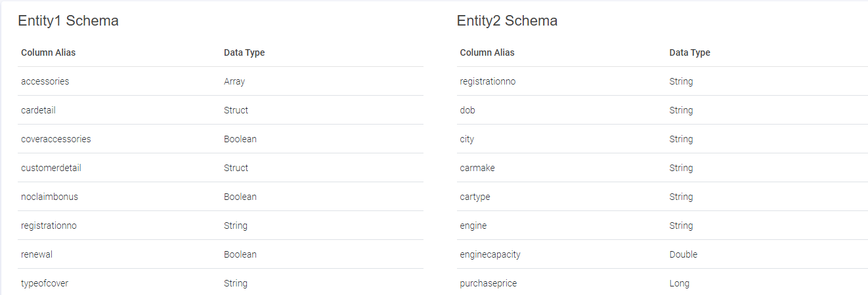Screen dimensions: 868x295
Task: Click Entity2 Column Alias header
Action: (x=487, y=52)
